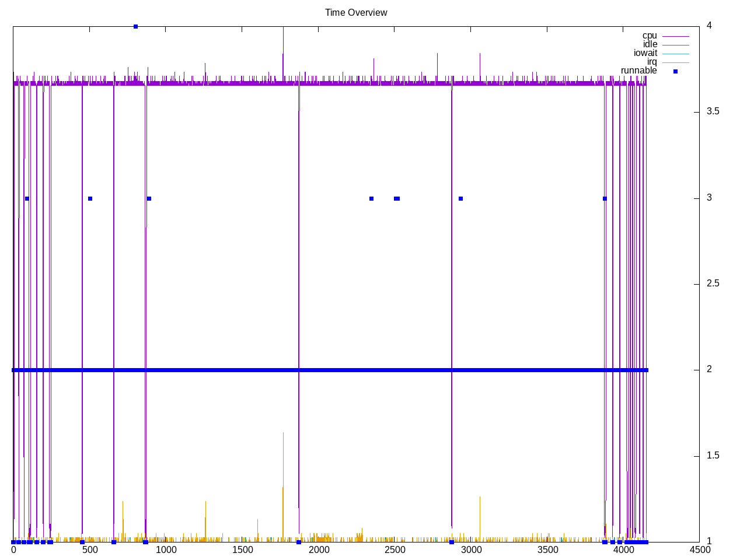The image size is (747, 560).
Task: Select the 'idle' legend label
Action: 650,44
